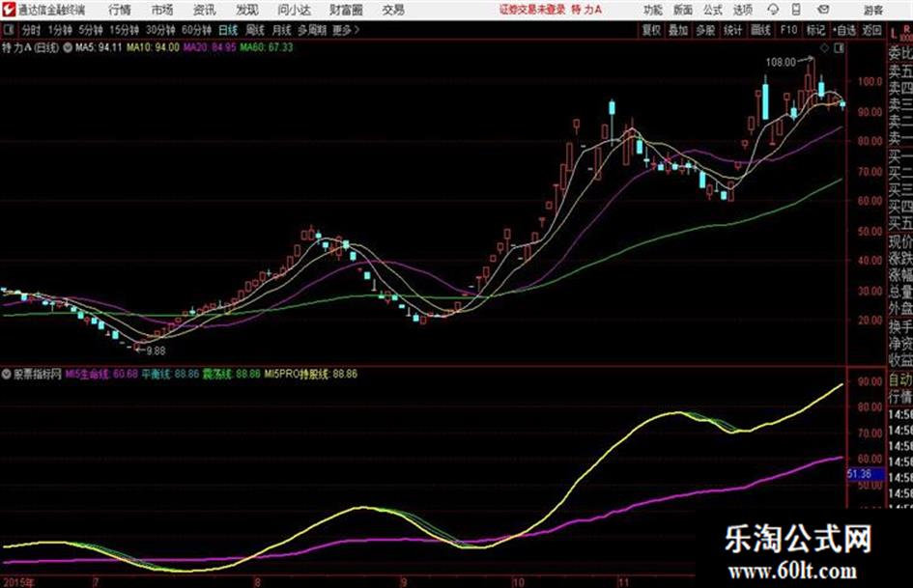The image size is (913, 588).
Task: Click the split-panel icon at chart top-right
Action: tap(839, 48)
